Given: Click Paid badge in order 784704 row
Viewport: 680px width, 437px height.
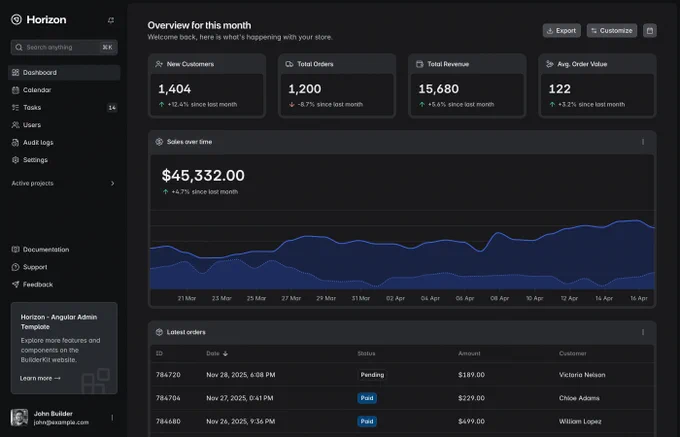Looking at the screenshot, I should [367, 398].
